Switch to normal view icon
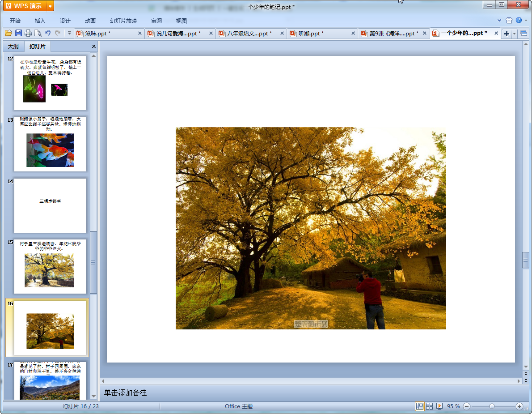 (x=420, y=406)
